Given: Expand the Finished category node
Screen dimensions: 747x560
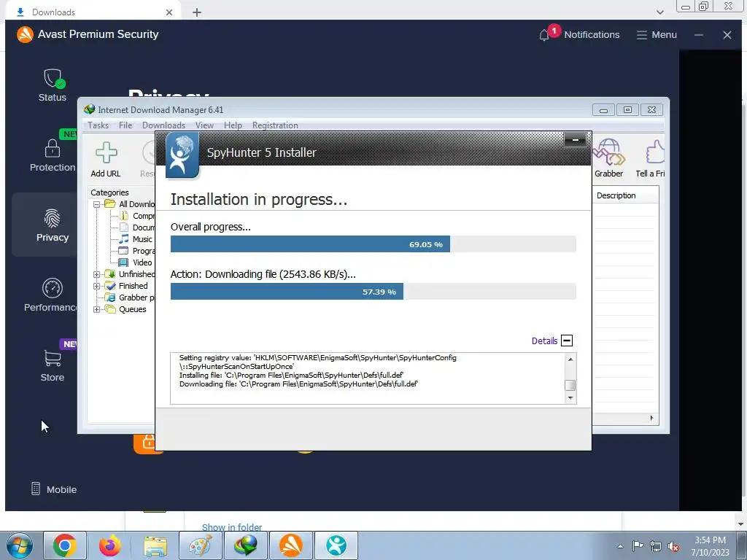Looking at the screenshot, I should tap(97, 286).
